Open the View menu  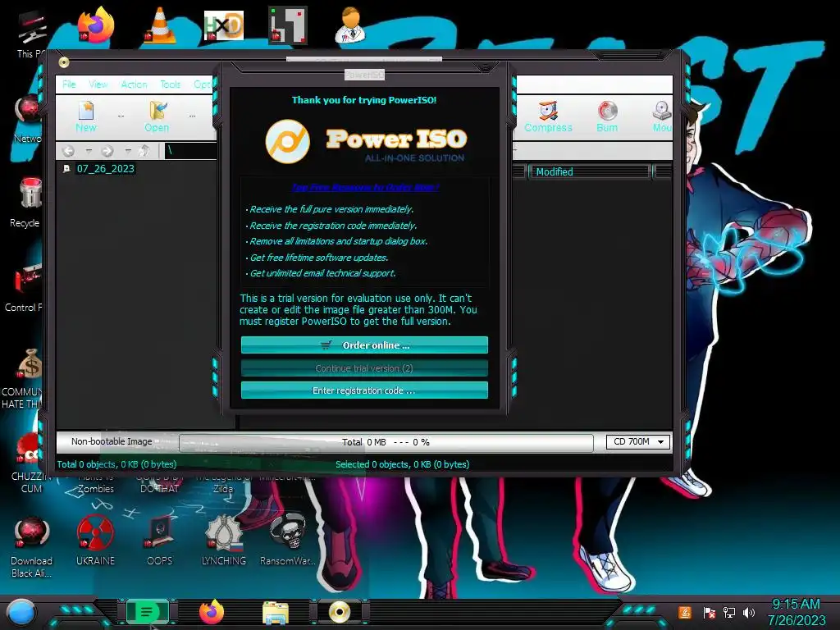pyautogui.click(x=98, y=84)
